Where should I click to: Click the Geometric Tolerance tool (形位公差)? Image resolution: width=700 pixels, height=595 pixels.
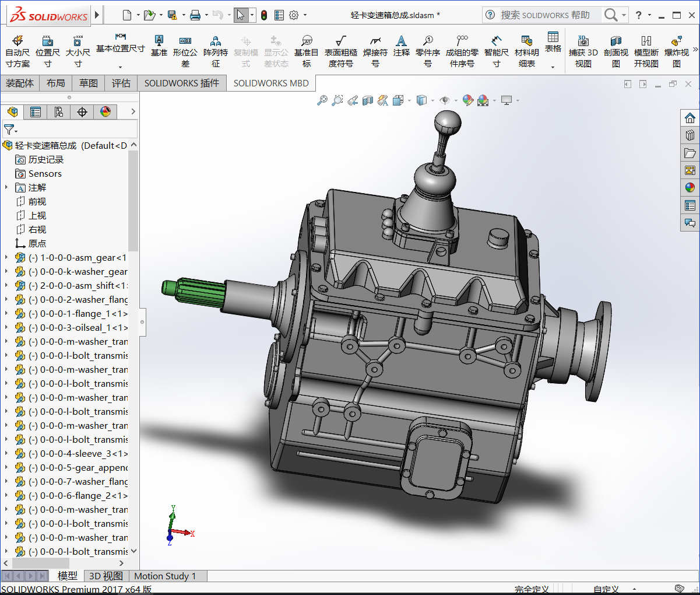(185, 51)
